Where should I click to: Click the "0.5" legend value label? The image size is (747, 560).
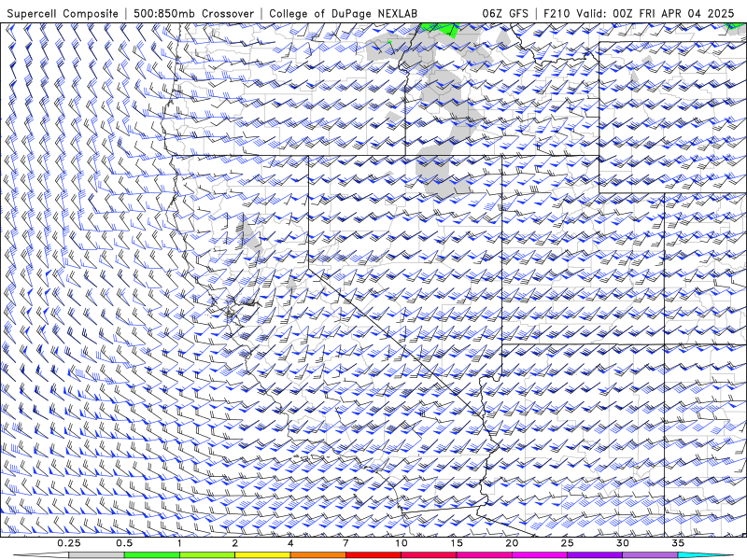pos(124,543)
